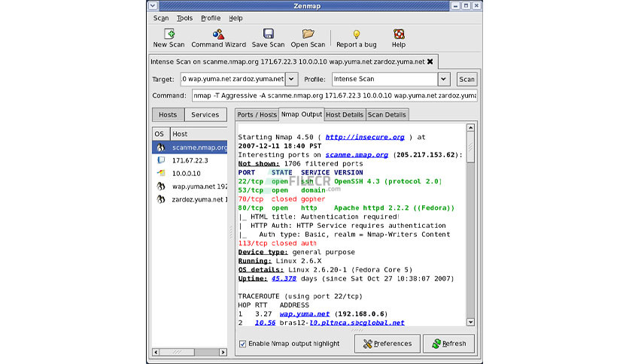Click the Host column header

(x=199, y=134)
